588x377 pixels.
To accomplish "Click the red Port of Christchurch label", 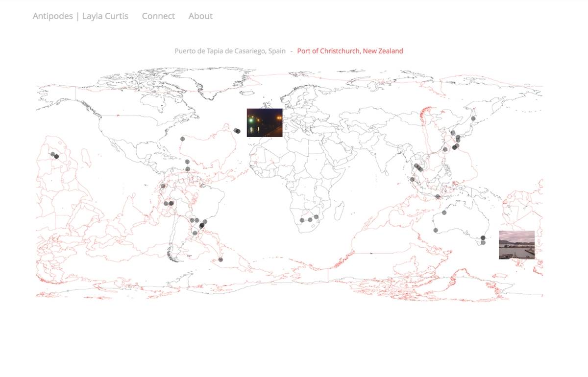I will pos(350,51).
